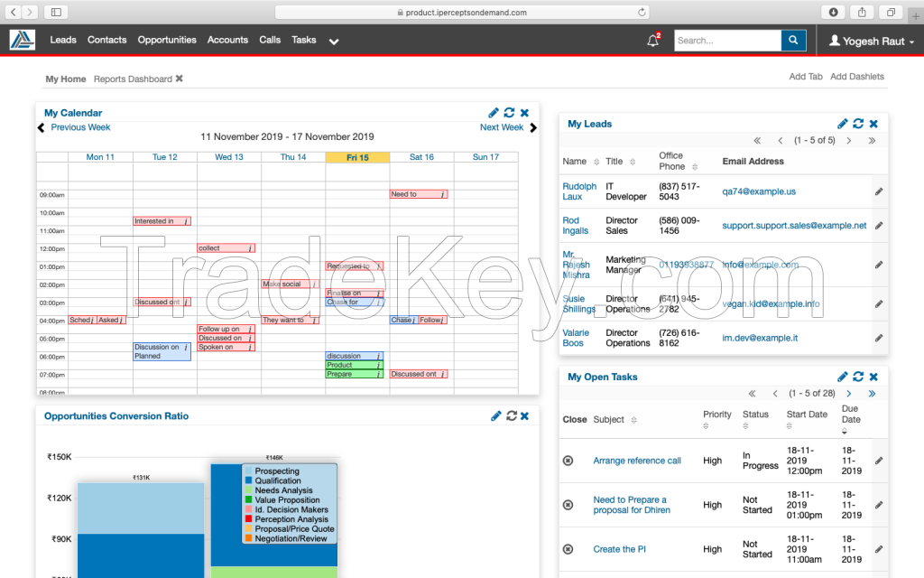Click the search magnifier button

(793, 41)
